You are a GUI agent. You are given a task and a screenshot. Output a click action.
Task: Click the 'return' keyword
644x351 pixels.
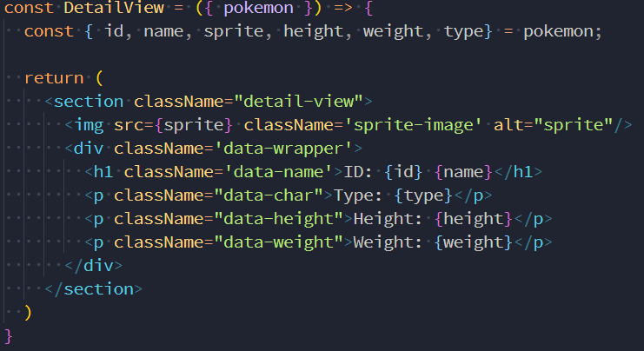(54, 77)
